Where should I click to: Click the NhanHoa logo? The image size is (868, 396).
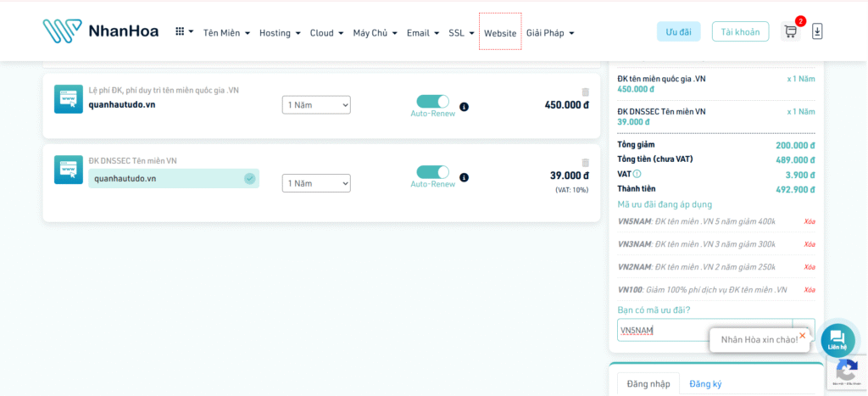click(100, 31)
